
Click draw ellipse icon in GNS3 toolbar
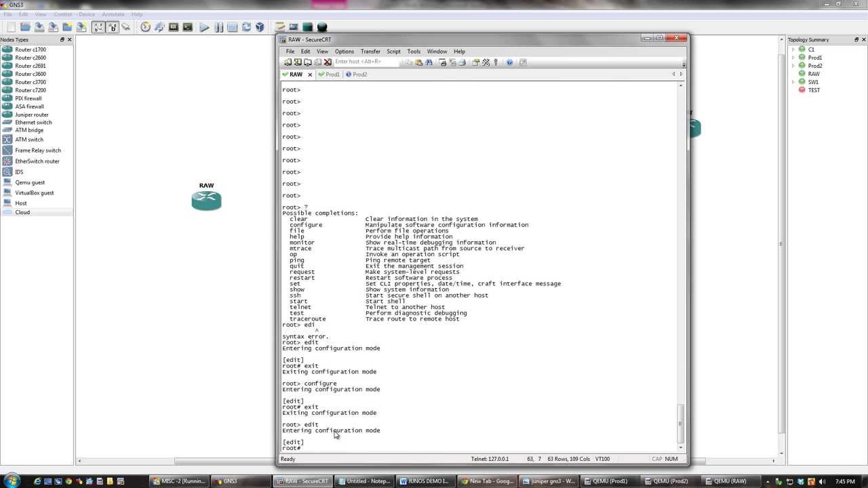coord(322,27)
